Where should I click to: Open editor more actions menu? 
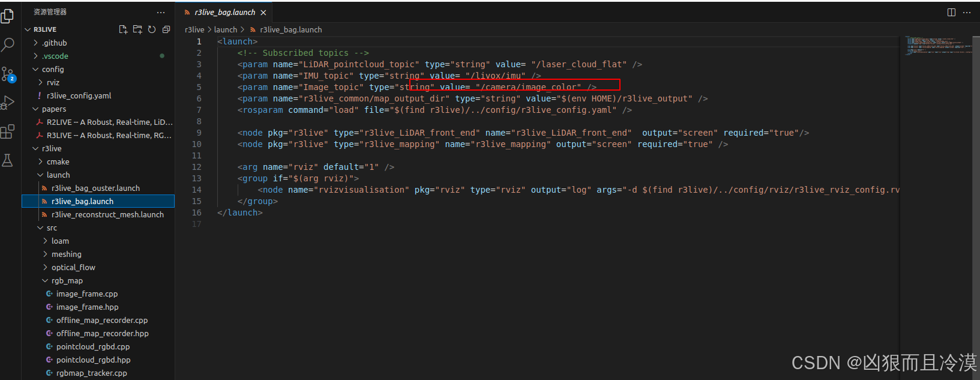point(967,12)
